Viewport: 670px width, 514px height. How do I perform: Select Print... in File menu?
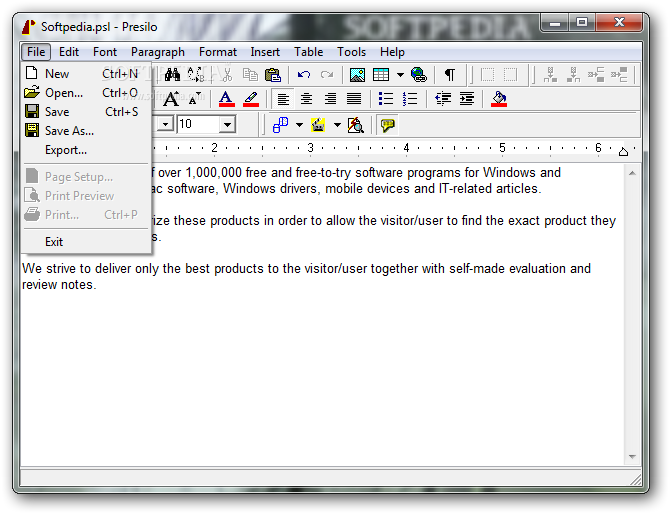pyautogui.click(x=86, y=214)
